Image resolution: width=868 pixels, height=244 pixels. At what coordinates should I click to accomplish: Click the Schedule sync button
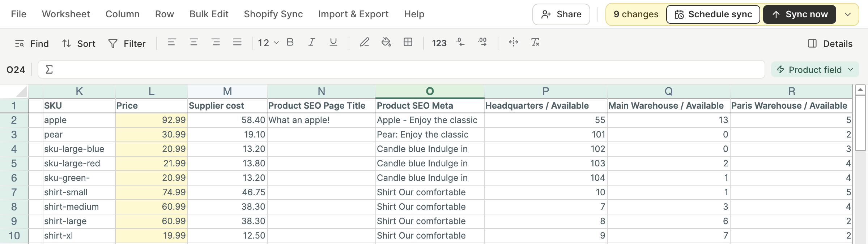(x=713, y=14)
